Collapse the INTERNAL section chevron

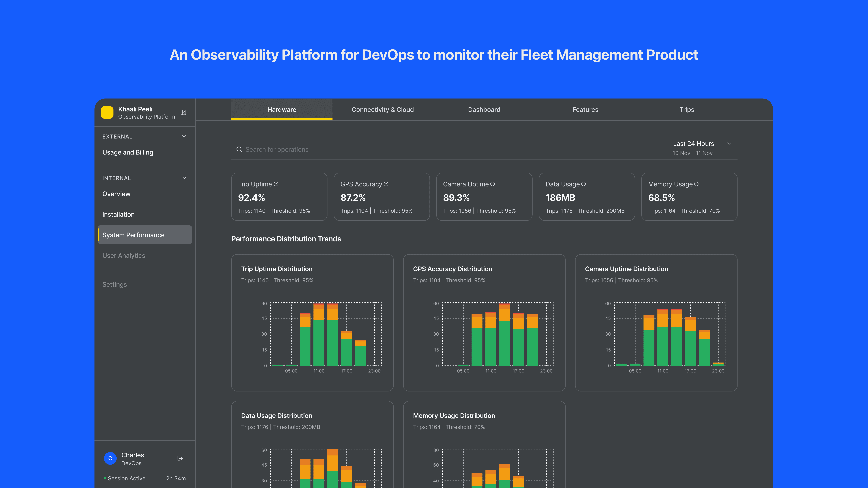[x=184, y=178]
